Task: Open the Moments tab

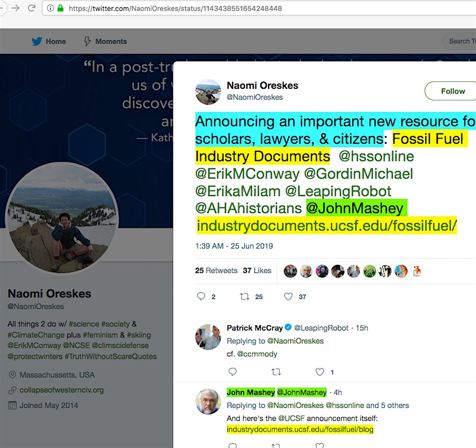Action: pos(106,41)
